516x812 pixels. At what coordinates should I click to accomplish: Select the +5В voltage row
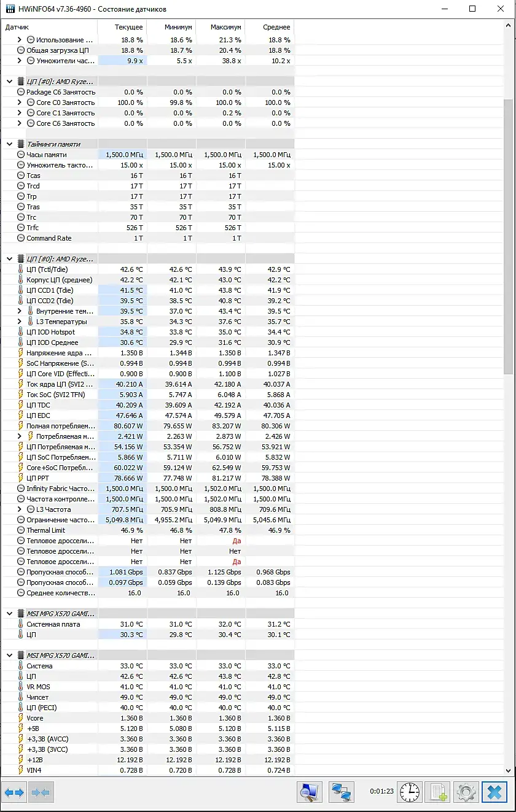click(147, 729)
